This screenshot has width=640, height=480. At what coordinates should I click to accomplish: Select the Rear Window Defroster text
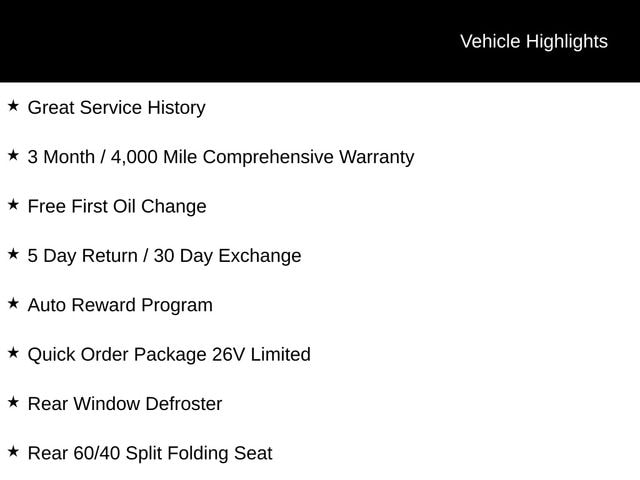click(x=125, y=404)
